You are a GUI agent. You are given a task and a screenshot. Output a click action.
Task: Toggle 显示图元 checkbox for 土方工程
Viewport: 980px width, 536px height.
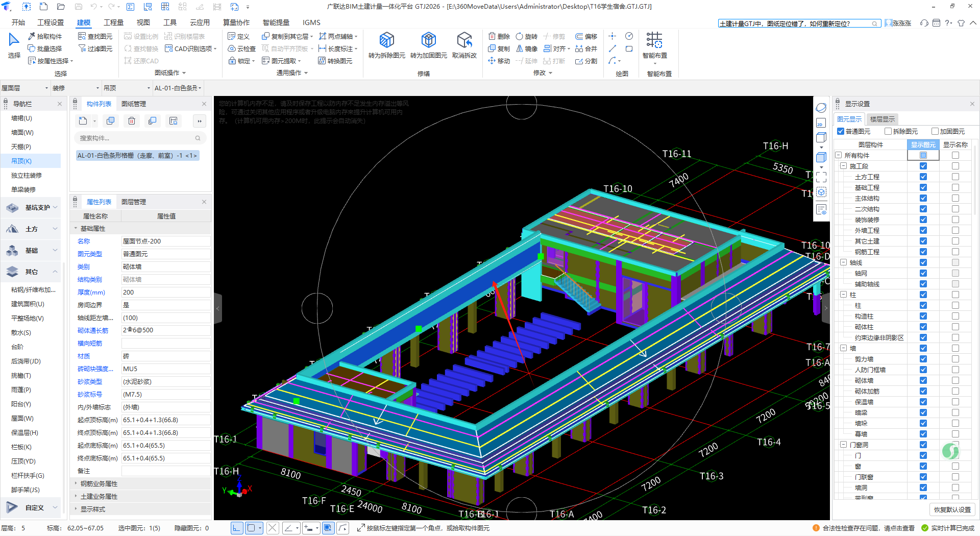[923, 177]
